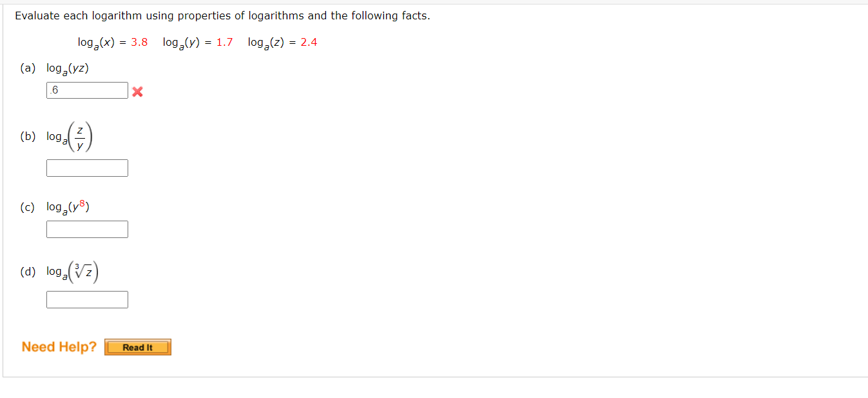Click the red X incorrect-answer icon
The height and width of the screenshot is (398, 868).
click(x=137, y=90)
